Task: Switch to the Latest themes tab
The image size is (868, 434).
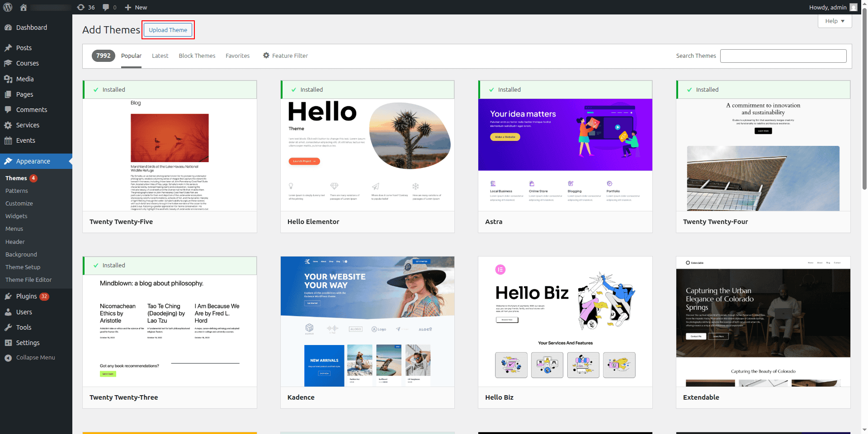Action: point(160,56)
